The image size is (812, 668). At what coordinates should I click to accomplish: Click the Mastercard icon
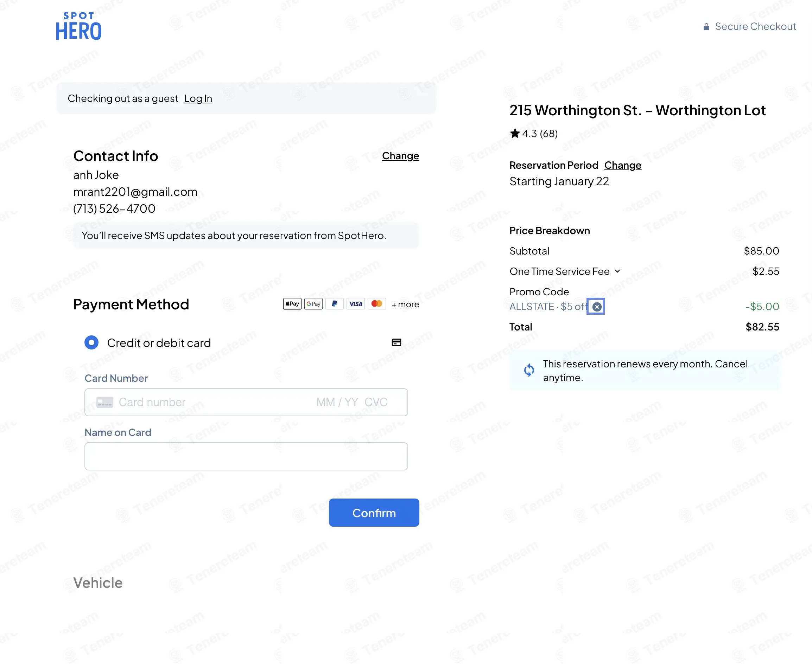376,304
